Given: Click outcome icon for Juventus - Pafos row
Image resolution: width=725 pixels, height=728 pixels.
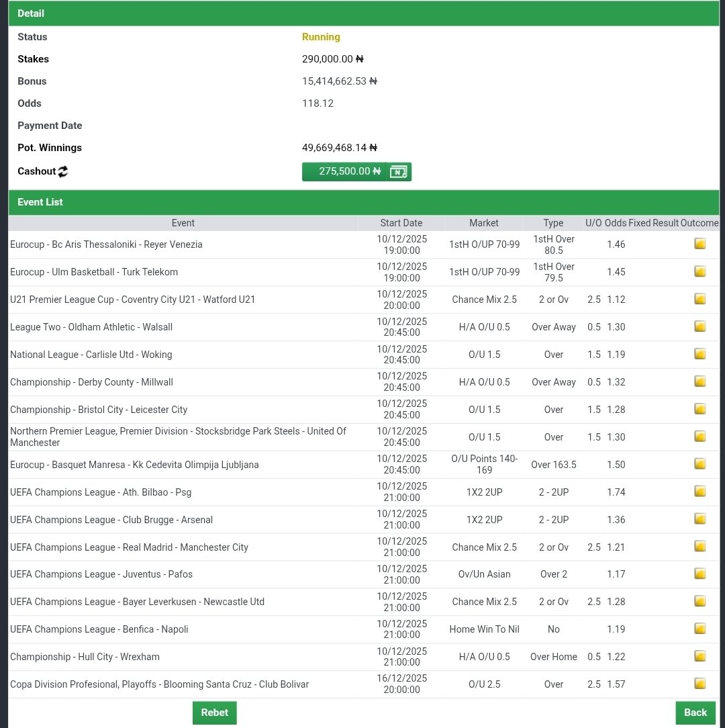Looking at the screenshot, I should pos(700,574).
